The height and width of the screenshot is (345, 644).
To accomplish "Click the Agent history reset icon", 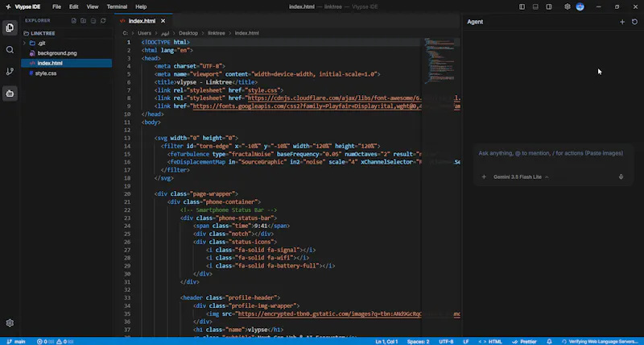I will 634,22.
